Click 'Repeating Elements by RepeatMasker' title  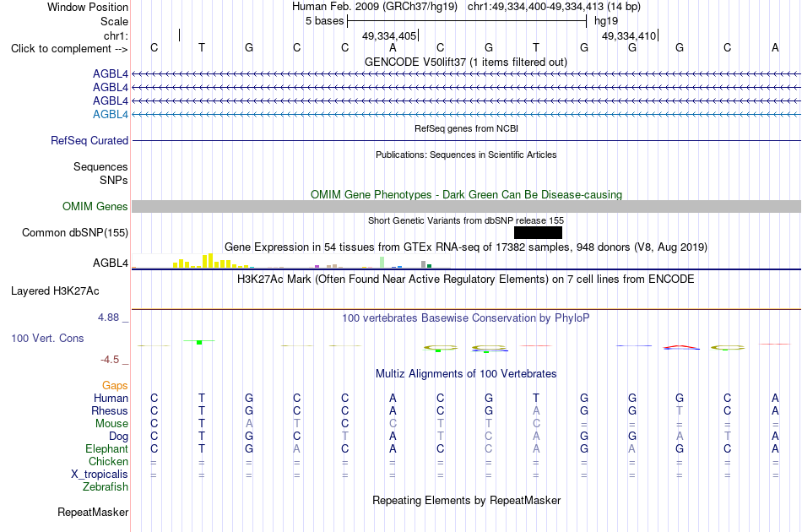click(x=466, y=500)
